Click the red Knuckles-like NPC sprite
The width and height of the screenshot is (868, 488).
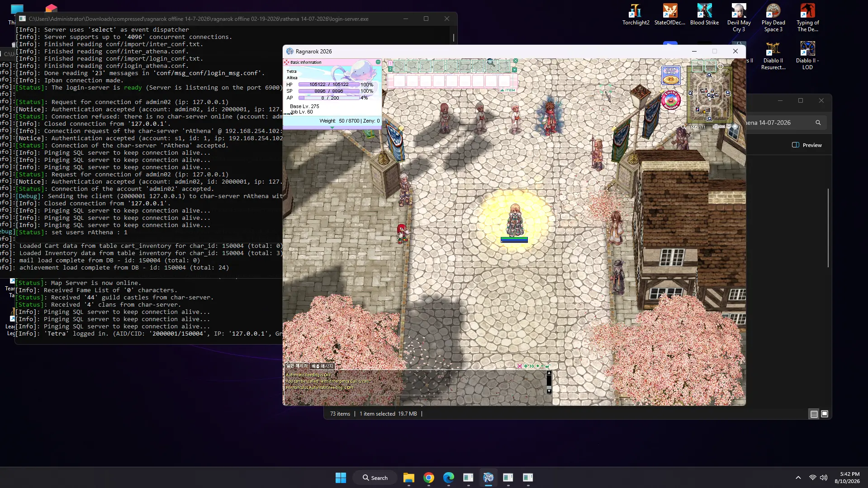click(402, 233)
